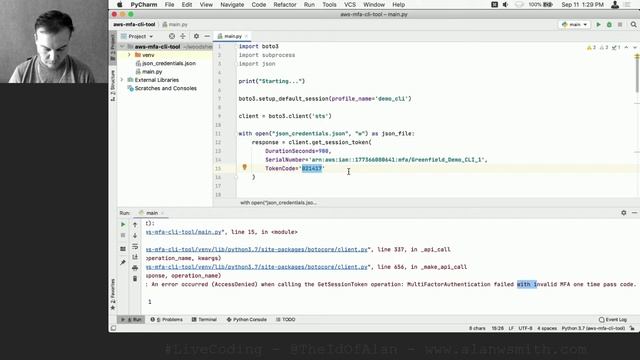Open the Event Log
This screenshot has width=640, height=360.
(613, 320)
